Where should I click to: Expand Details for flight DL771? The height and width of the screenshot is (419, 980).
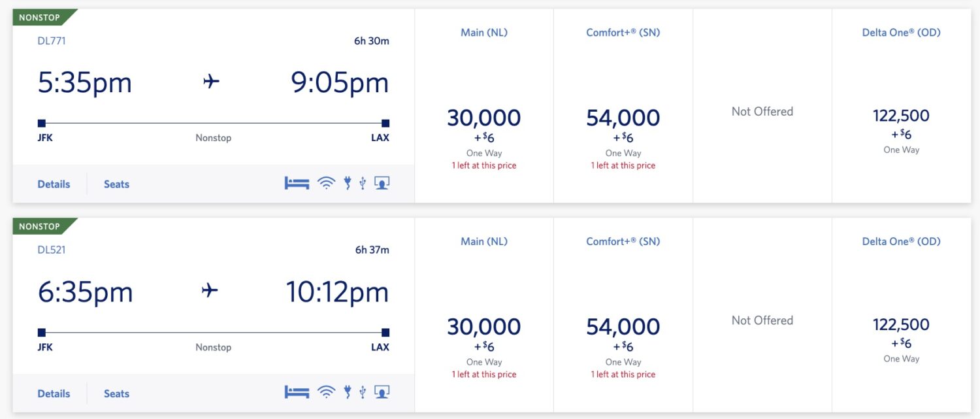53,184
